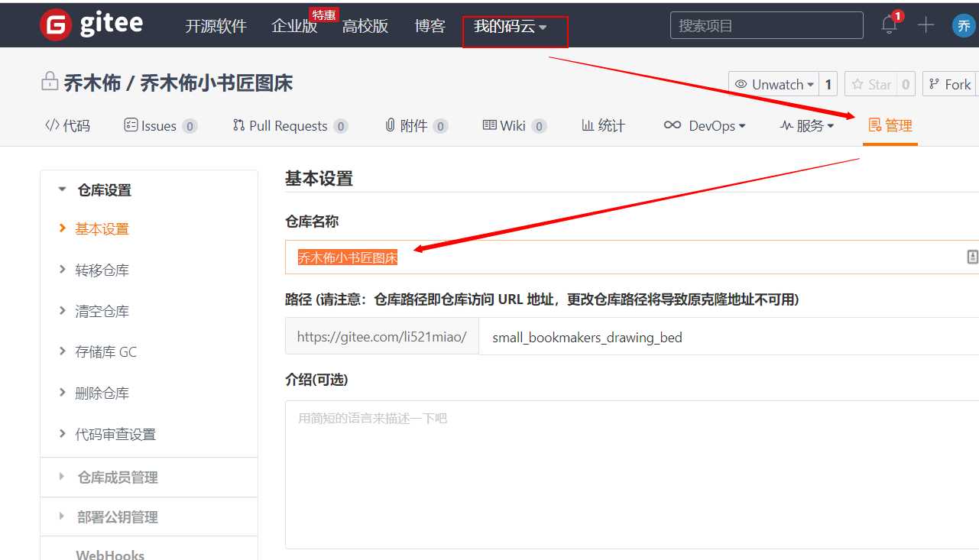Switch to the Issues tab

[160, 126]
